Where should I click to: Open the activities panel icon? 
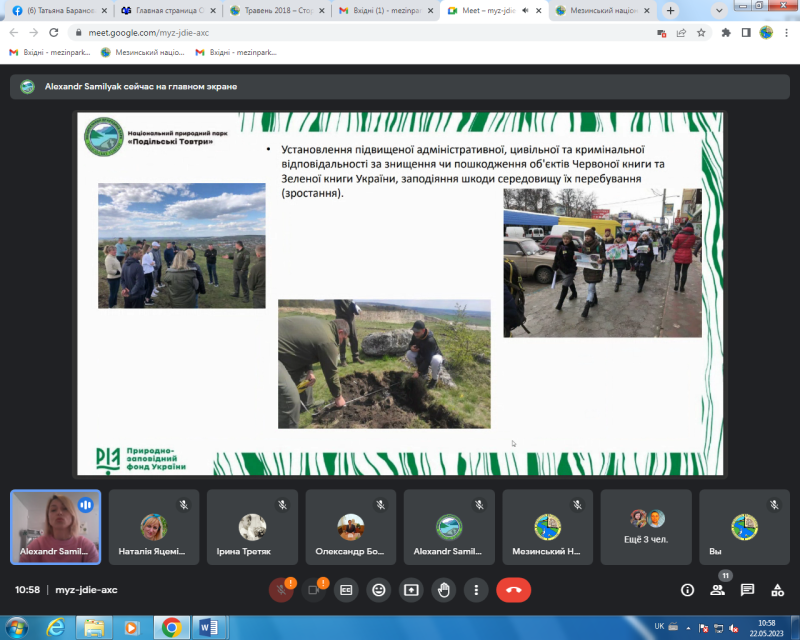point(777,590)
